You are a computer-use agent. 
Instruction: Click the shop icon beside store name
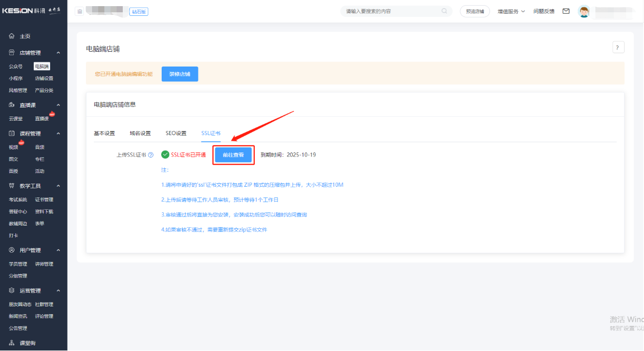click(x=80, y=11)
